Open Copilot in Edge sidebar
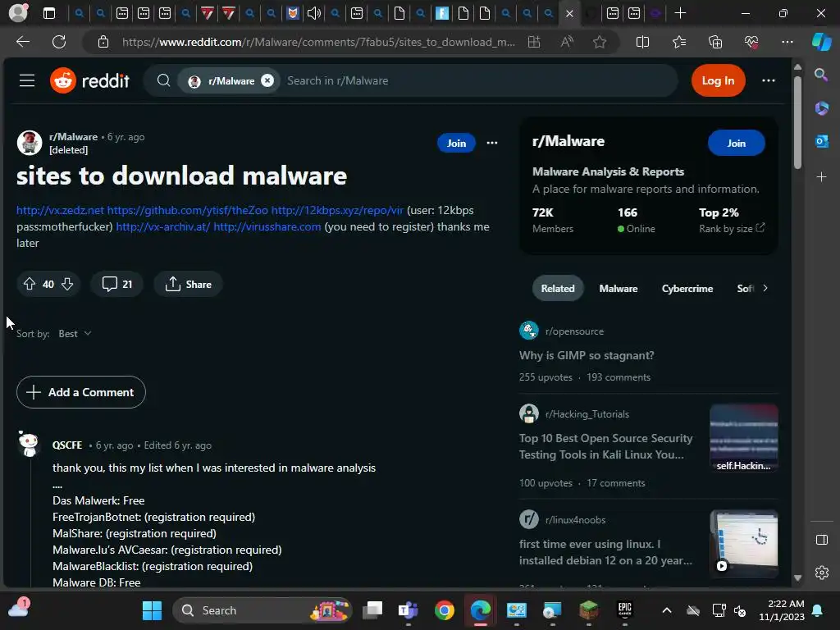This screenshot has height=630, width=840. pos(821,42)
